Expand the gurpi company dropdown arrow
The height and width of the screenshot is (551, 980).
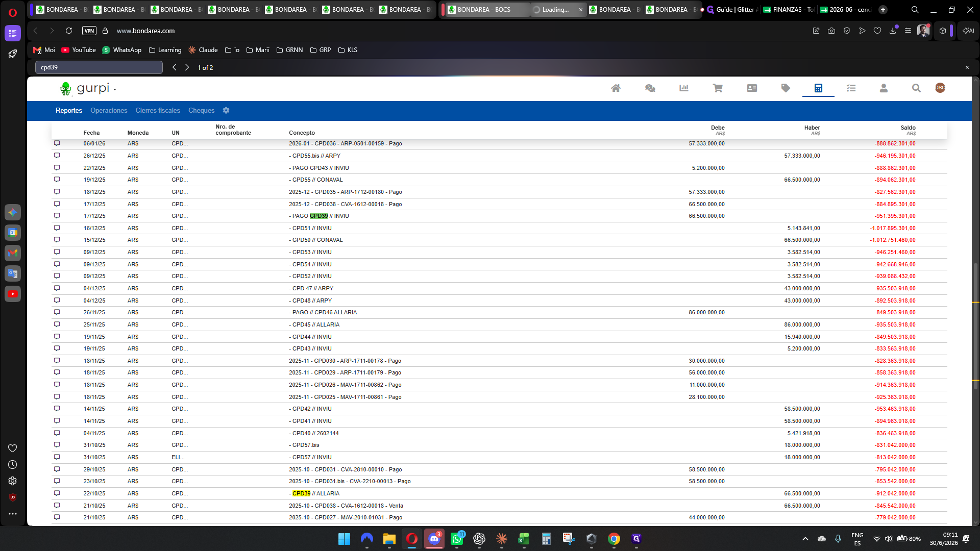115,89
